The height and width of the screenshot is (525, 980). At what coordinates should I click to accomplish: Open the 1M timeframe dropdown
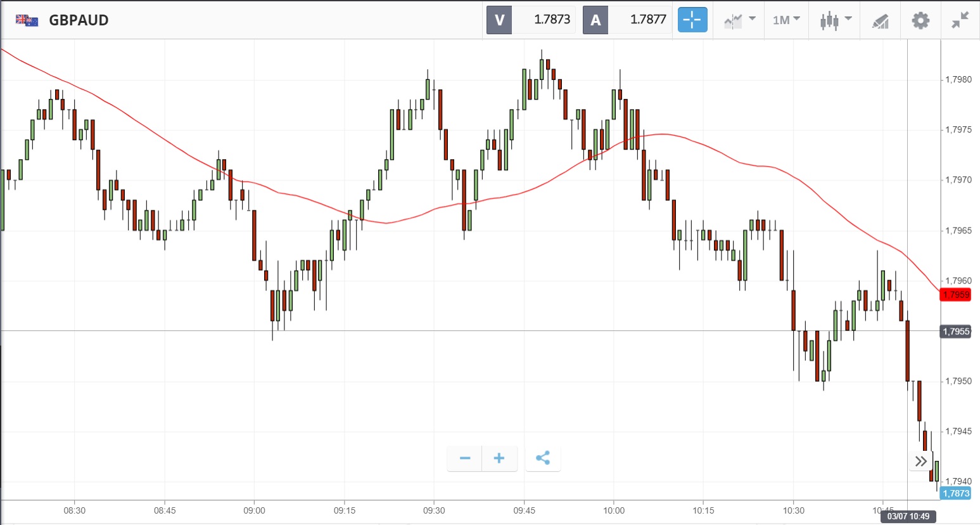(786, 20)
